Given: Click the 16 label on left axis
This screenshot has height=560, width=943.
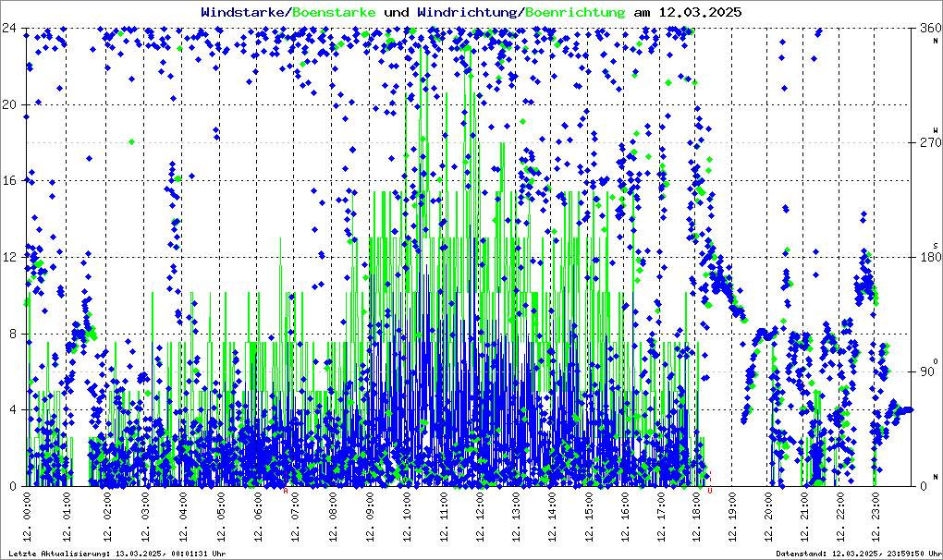Looking at the screenshot, I should [x=11, y=181].
